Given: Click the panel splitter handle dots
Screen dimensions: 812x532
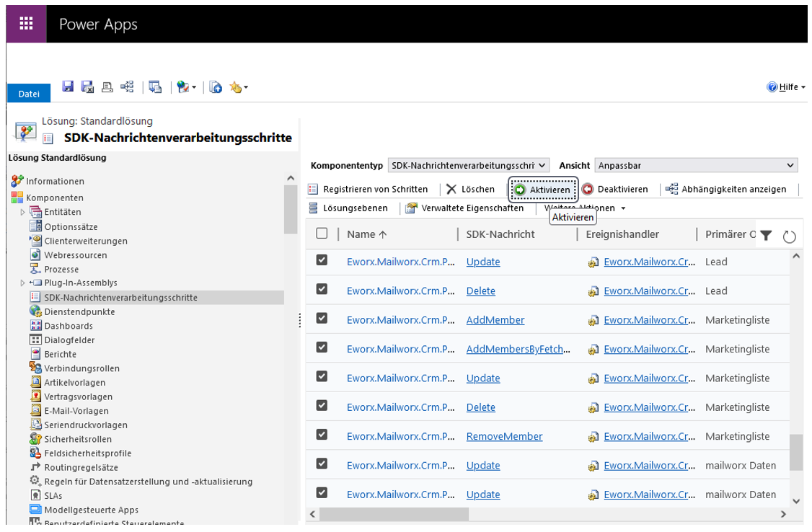Looking at the screenshot, I should (x=300, y=320).
